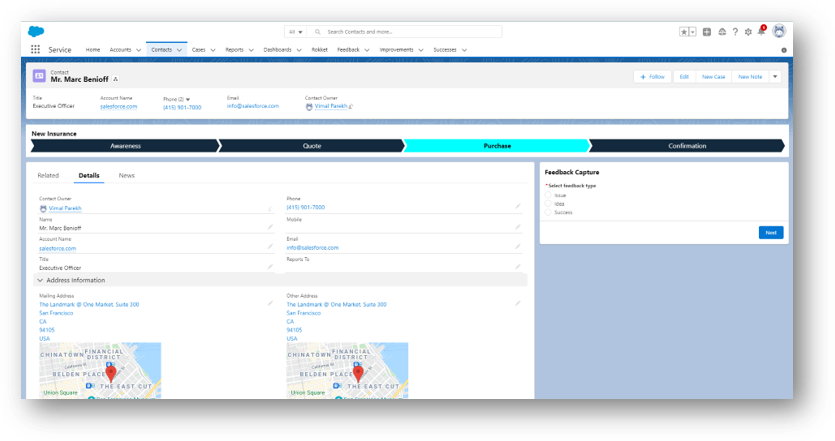Select the Purchase stage in path
This screenshot has height=441, width=835.
(x=497, y=146)
